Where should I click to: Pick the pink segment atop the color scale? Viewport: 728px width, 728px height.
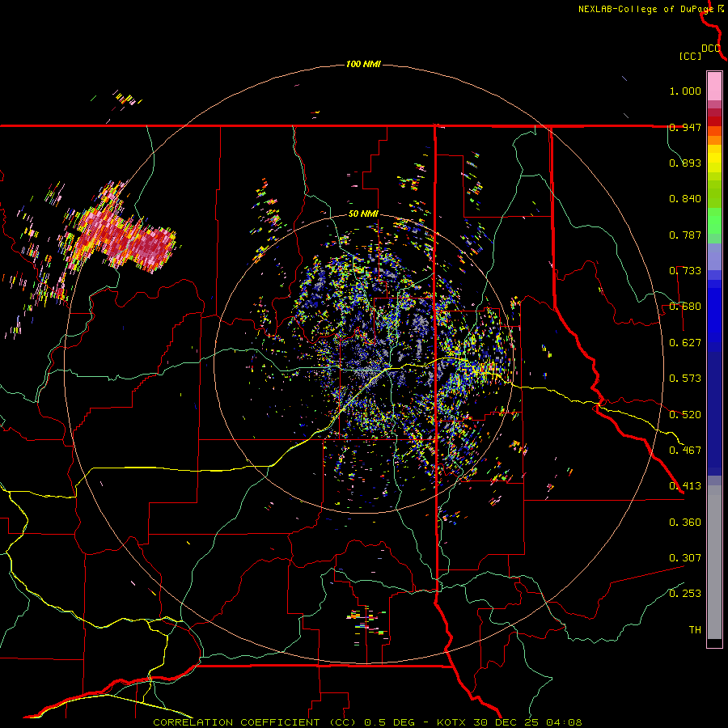pos(714,86)
